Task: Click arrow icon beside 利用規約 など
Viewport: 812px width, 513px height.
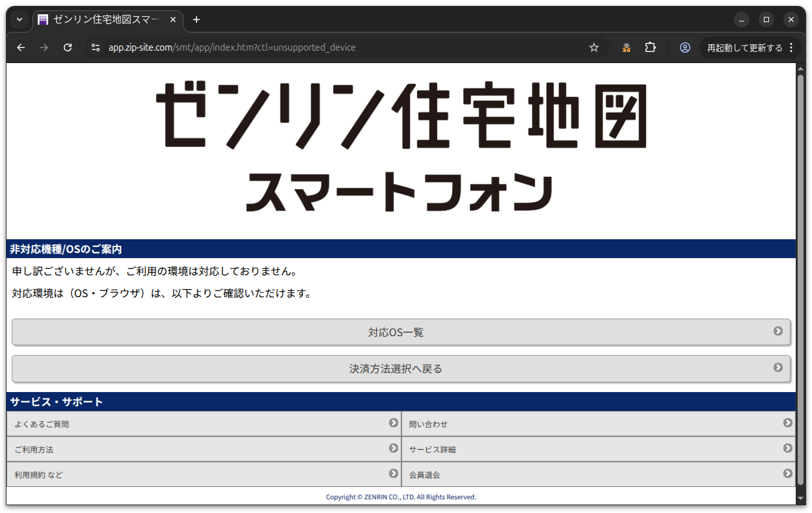Action: 394,473
